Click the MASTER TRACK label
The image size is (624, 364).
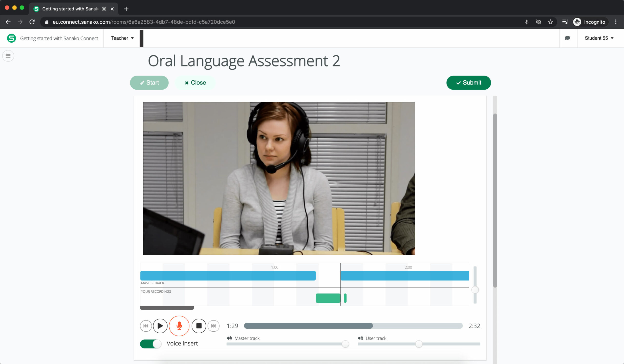[x=153, y=283]
